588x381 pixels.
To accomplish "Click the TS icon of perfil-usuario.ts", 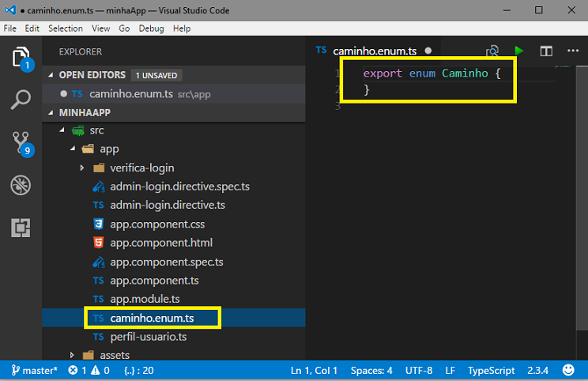I will (x=98, y=337).
